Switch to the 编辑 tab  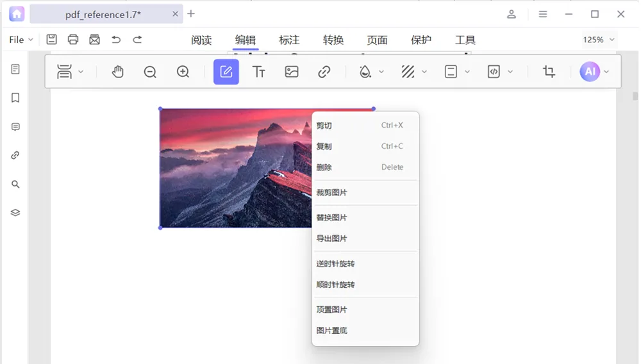246,40
